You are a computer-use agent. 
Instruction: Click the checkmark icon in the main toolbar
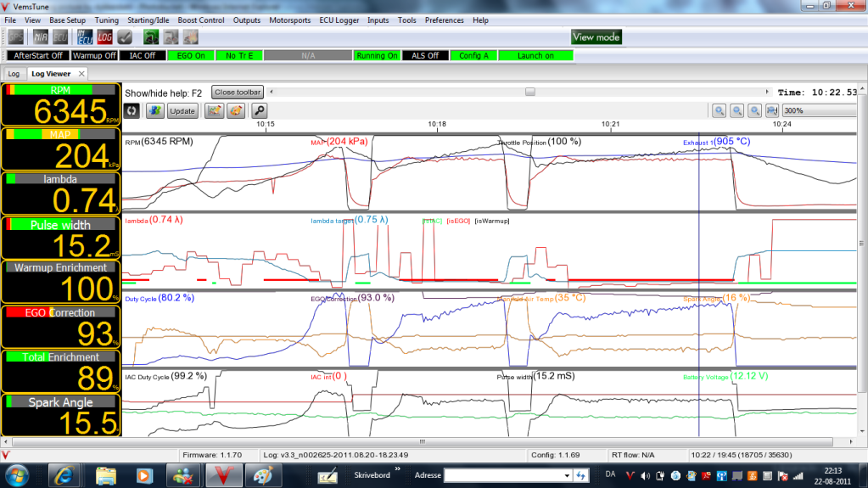coord(125,36)
